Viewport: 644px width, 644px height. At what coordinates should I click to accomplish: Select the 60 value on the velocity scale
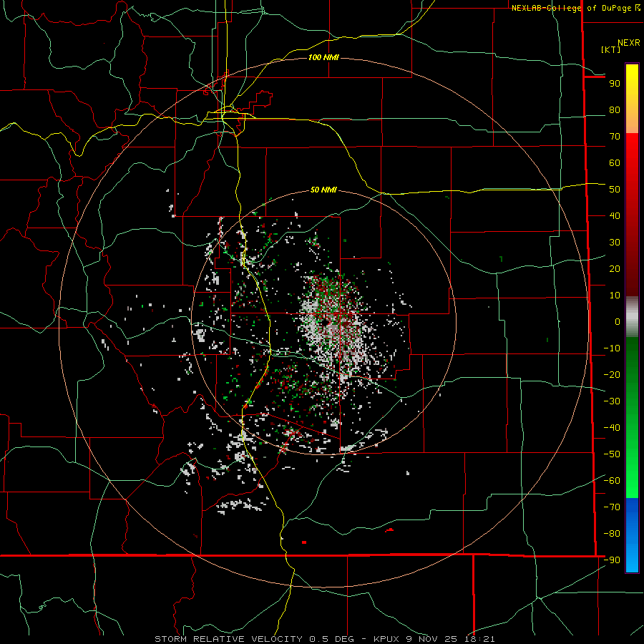(615, 163)
